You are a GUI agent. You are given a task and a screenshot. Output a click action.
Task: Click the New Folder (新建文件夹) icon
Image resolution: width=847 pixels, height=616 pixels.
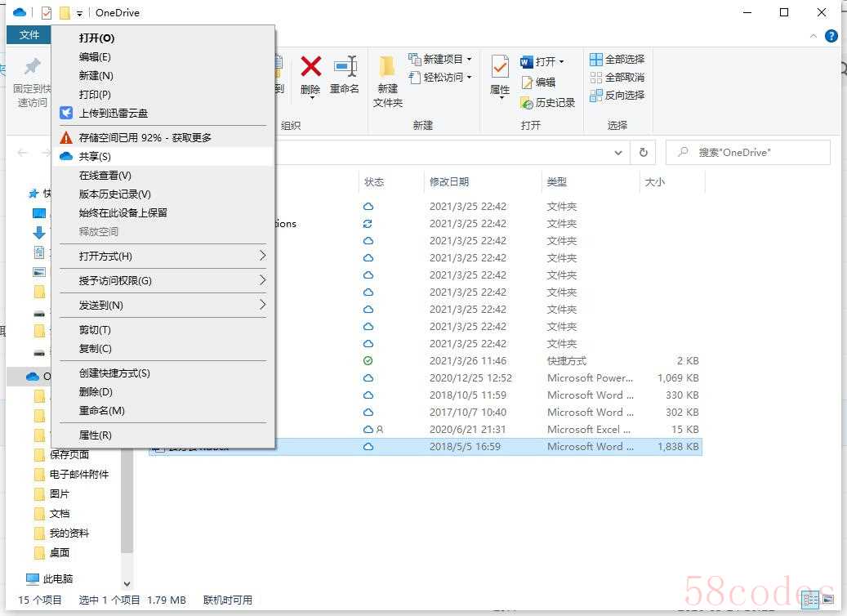[388, 80]
